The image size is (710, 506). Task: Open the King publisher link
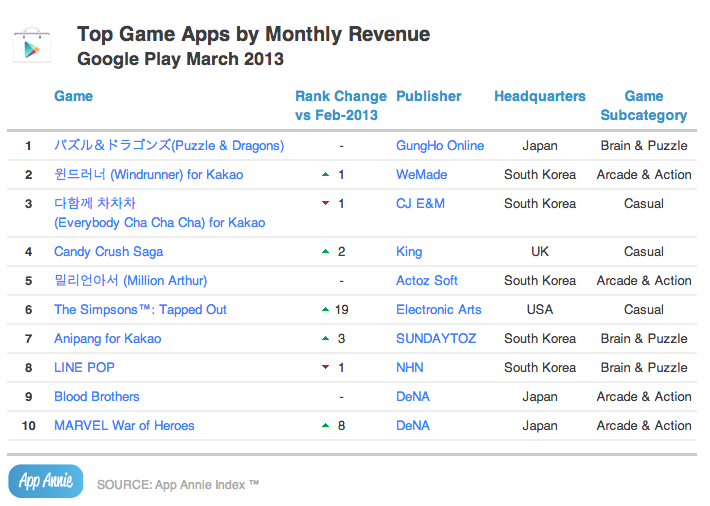point(409,251)
